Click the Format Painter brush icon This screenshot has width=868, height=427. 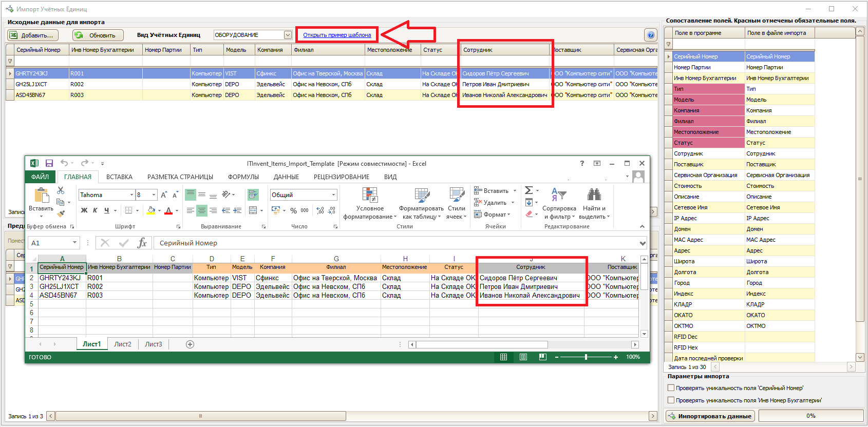(61, 213)
